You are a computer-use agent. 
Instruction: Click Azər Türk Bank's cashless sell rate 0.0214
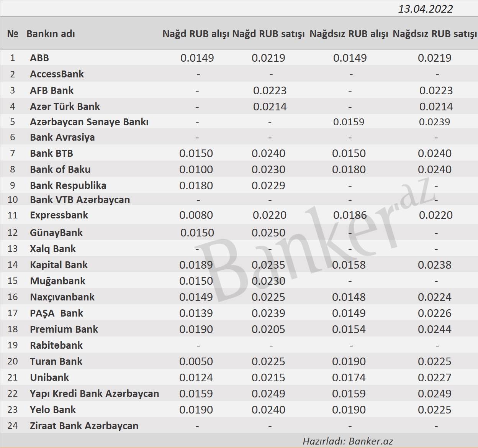coord(436,107)
